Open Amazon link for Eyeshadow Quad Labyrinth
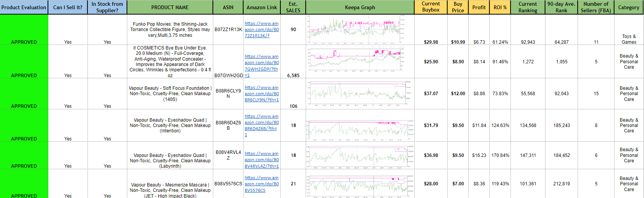Screen dimensions: 644x198 pos(262,160)
